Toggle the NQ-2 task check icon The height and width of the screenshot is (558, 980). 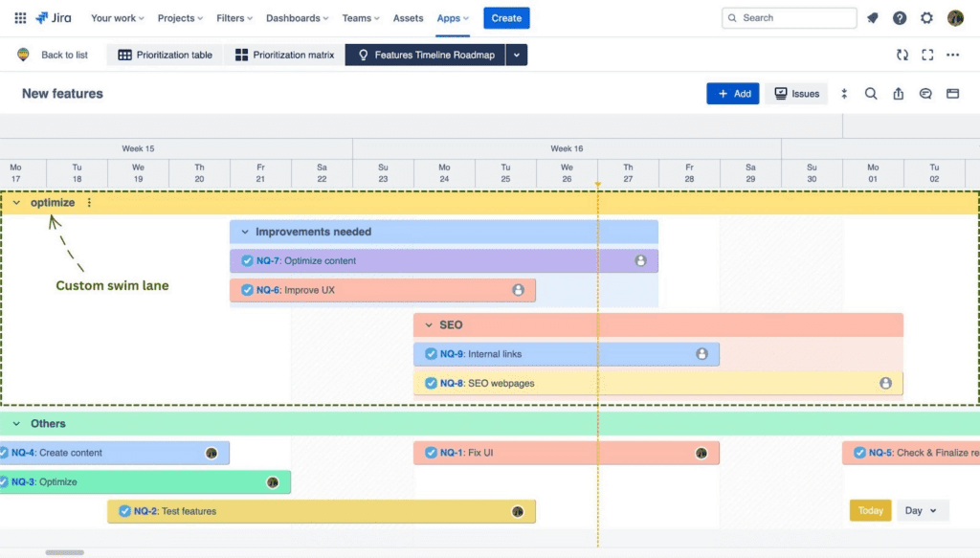[x=124, y=511]
